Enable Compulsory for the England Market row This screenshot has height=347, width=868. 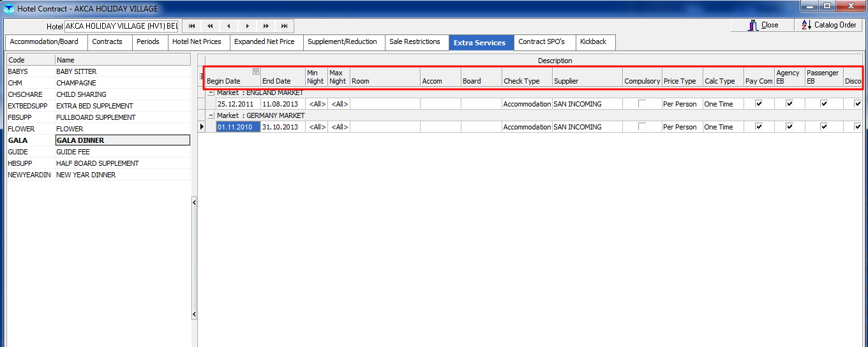pos(642,104)
